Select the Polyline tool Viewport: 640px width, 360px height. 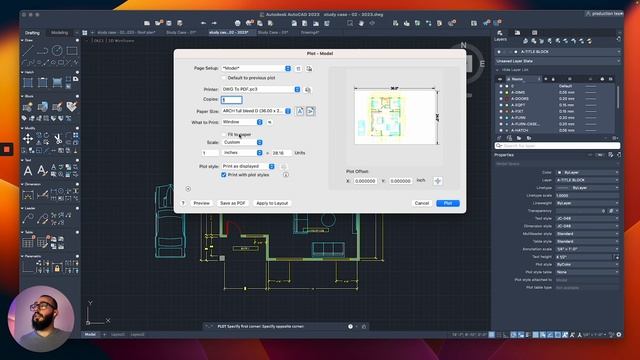tap(42, 51)
